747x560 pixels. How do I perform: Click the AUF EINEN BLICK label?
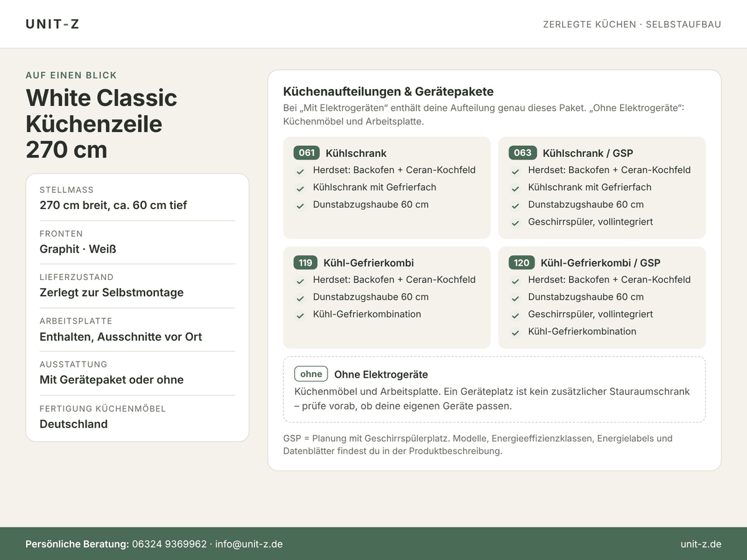click(x=72, y=75)
